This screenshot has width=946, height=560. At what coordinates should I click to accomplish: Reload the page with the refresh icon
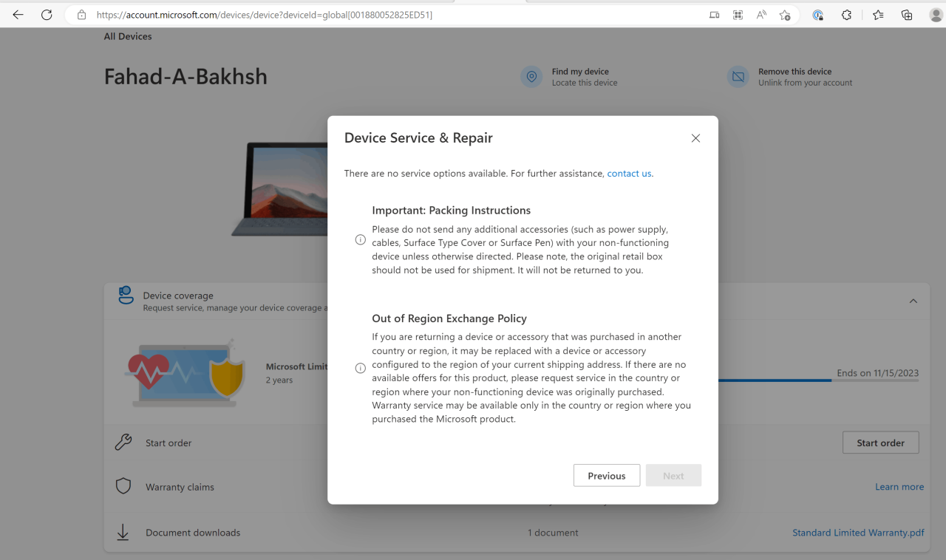47,15
